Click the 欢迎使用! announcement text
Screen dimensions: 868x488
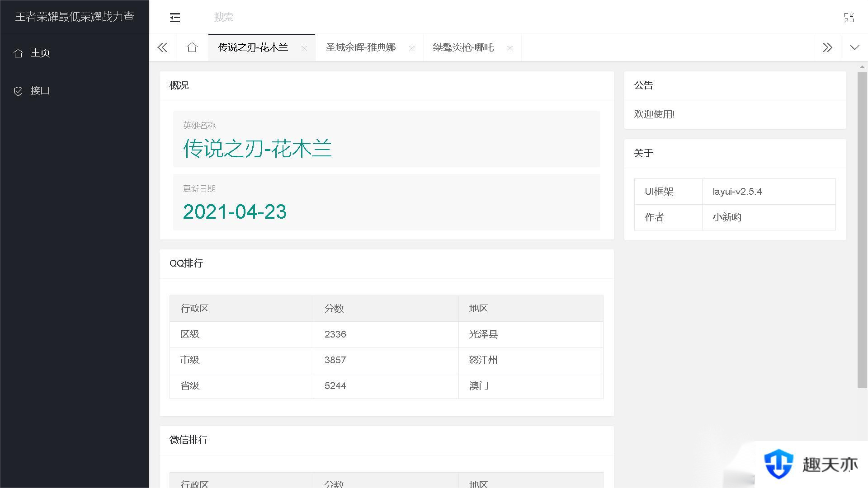coord(654,114)
